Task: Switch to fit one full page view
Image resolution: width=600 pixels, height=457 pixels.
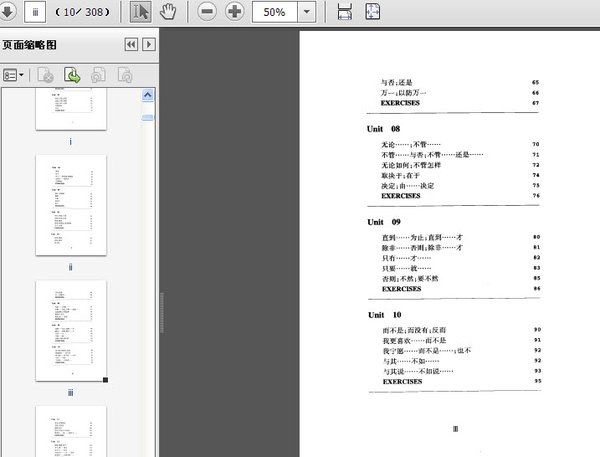Action: coord(372,12)
